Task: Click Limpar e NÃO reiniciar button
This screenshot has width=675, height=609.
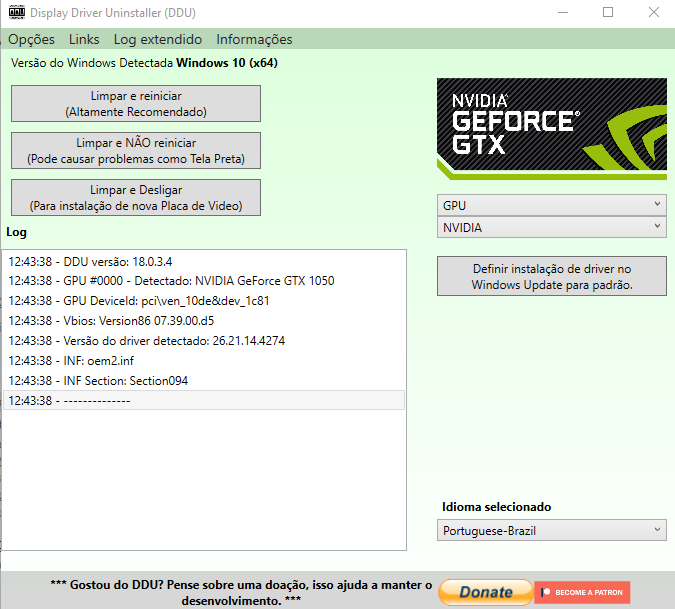Action: point(136,151)
